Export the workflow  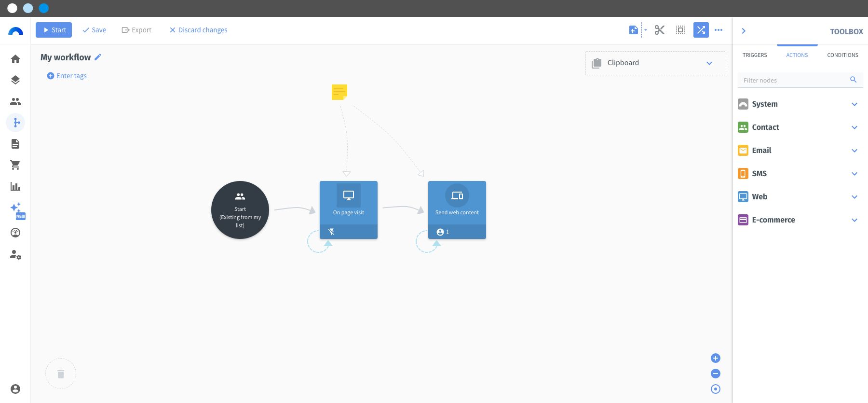[136, 30]
